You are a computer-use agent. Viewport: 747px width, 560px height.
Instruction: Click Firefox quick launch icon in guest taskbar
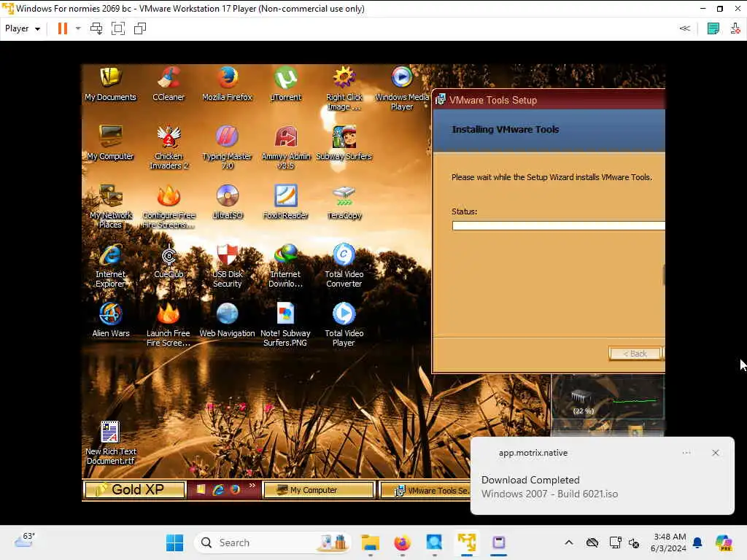pyautogui.click(x=235, y=489)
